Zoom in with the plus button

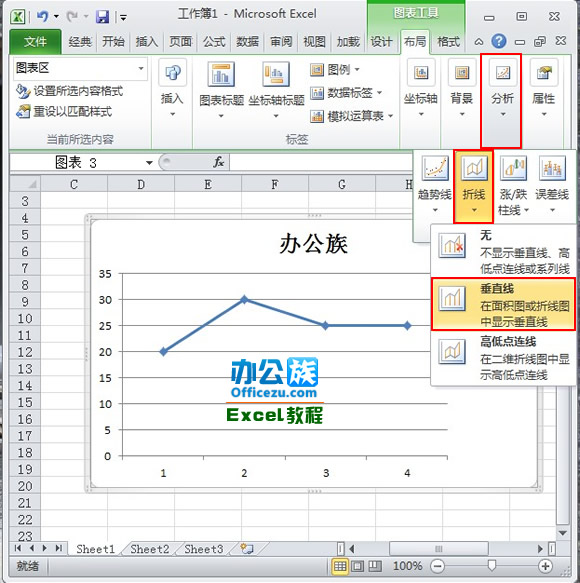(545, 566)
